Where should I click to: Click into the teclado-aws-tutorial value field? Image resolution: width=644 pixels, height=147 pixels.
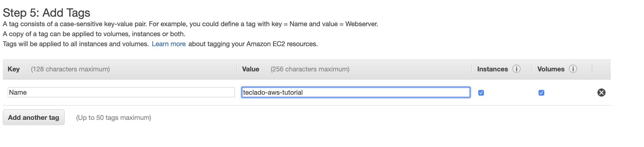pyautogui.click(x=355, y=92)
